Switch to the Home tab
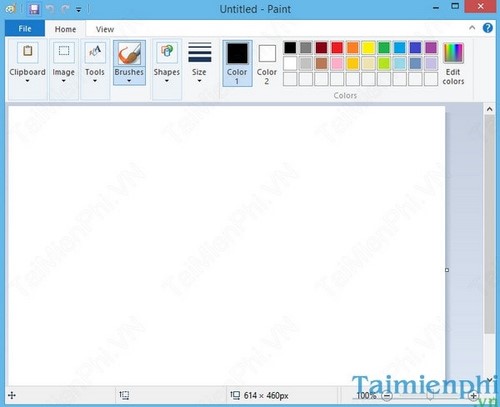This screenshot has width=500, height=407. point(65,29)
